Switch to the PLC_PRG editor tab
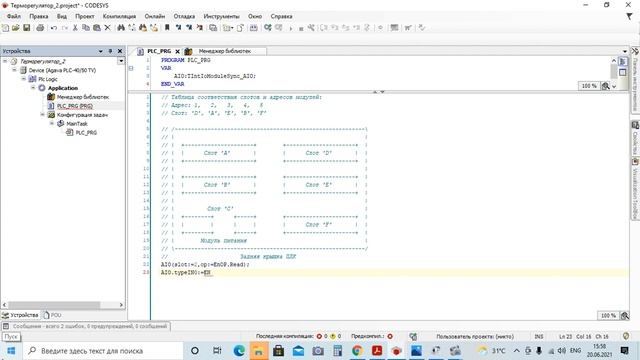Image resolution: width=640 pixels, height=360 pixels. pyautogui.click(x=159, y=51)
